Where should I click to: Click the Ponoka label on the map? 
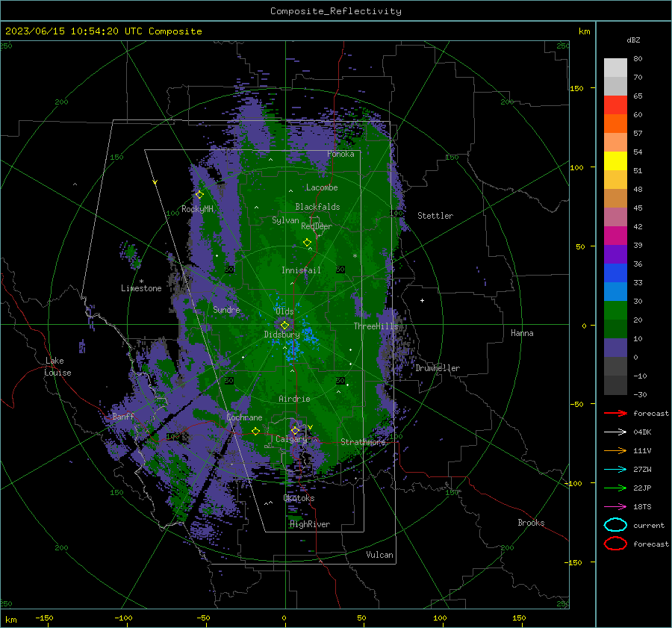click(340, 154)
